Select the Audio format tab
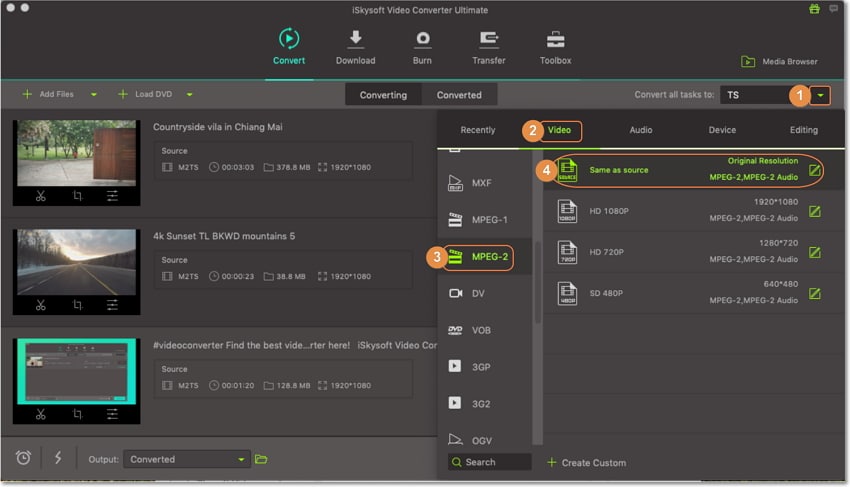The width and height of the screenshot is (850, 487). tap(641, 130)
